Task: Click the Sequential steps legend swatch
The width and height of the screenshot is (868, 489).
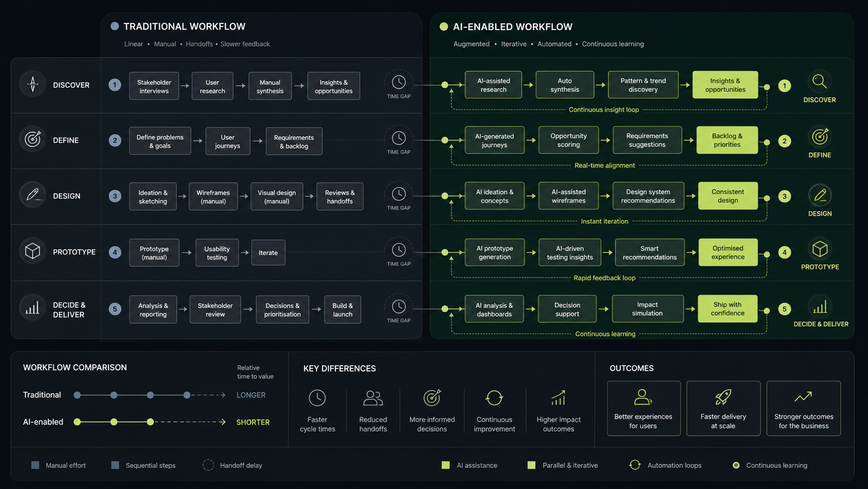Action: pyautogui.click(x=115, y=465)
